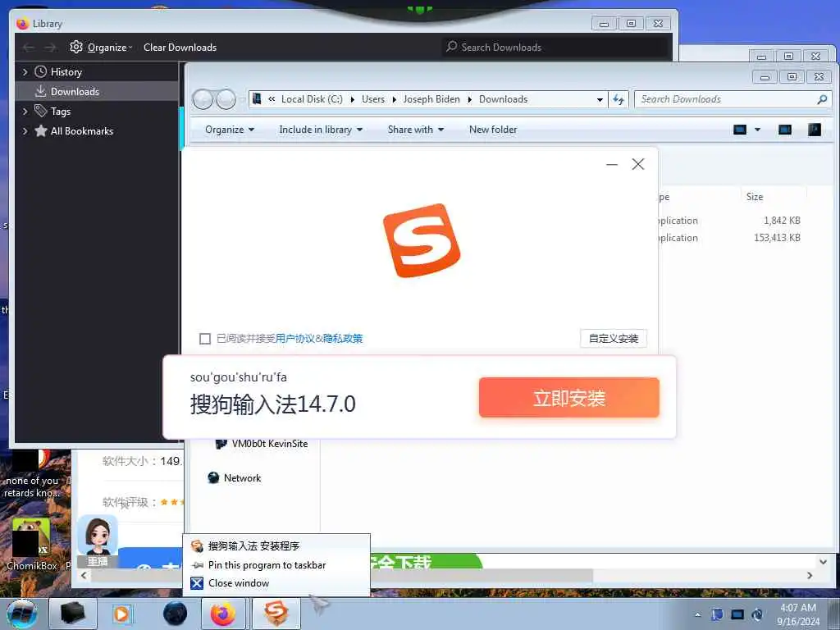840x630 pixels.
Task: Click the Sogou installer taskbar icon
Action: 276,614
